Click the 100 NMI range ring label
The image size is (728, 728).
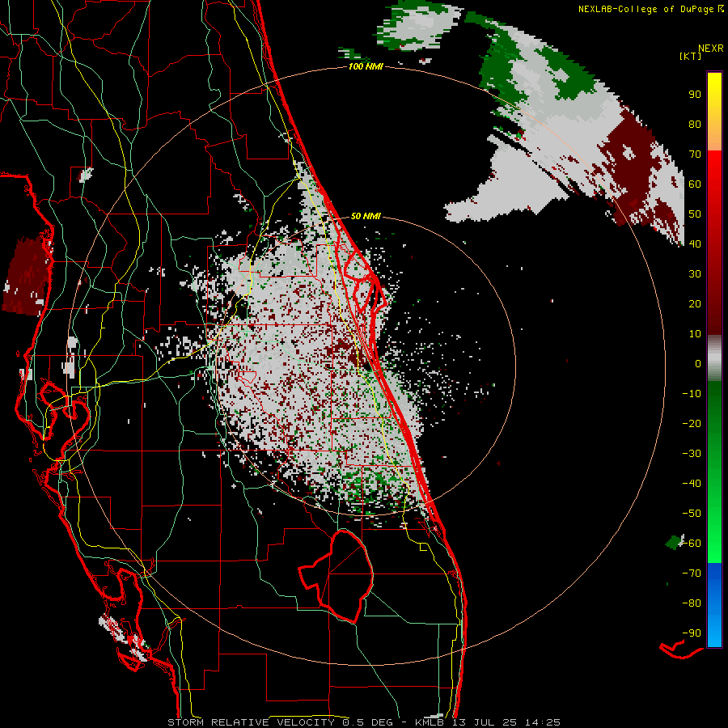[366, 67]
